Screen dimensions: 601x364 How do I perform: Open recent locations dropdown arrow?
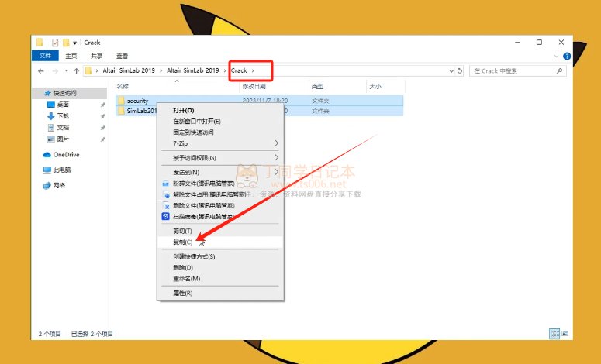(67, 70)
